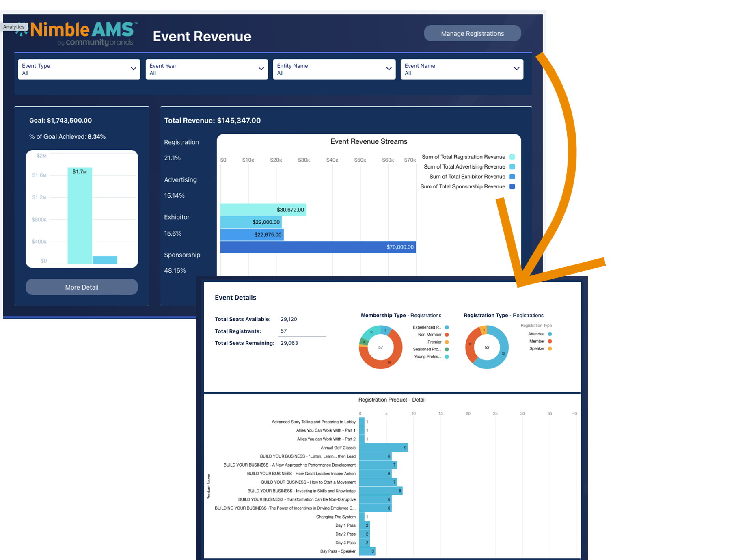Click the Nimble AMS logo
The image size is (749, 560).
(x=81, y=33)
